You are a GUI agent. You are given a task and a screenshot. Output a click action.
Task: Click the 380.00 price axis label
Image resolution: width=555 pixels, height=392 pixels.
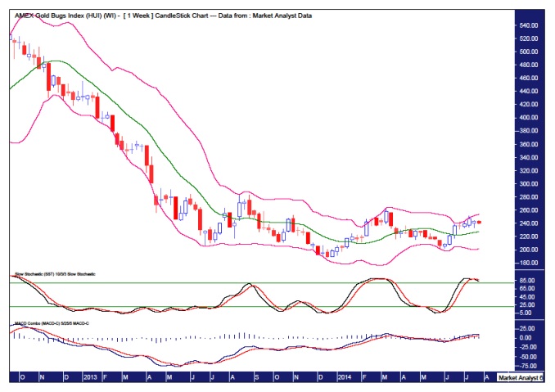pyautogui.click(x=529, y=131)
